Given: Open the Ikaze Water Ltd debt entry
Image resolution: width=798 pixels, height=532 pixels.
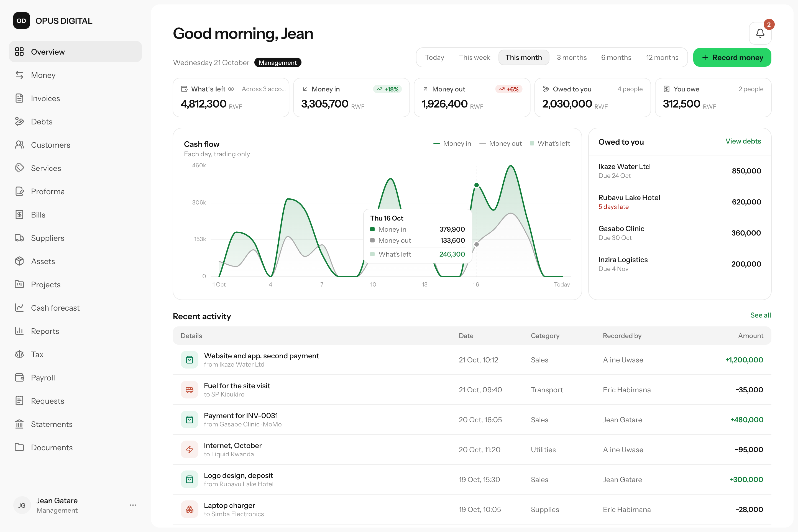Looking at the screenshot, I should click(680, 171).
